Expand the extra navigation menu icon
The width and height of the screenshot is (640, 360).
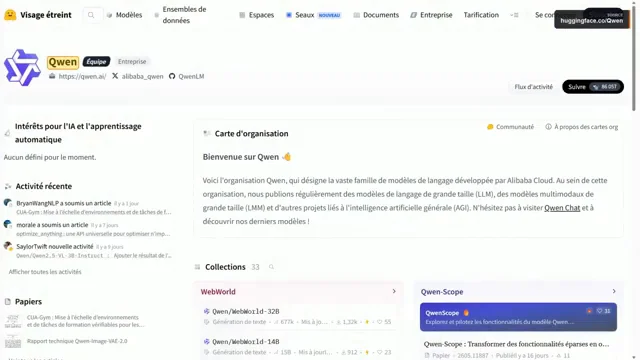click(514, 15)
